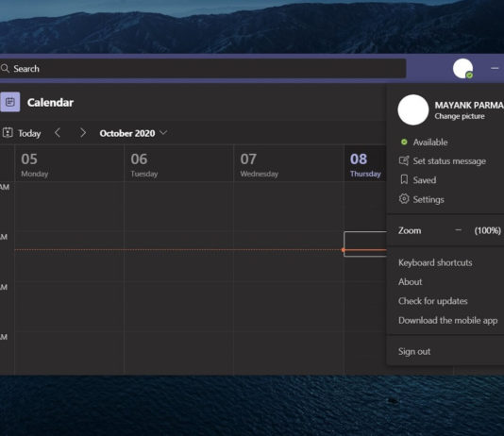The width and height of the screenshot is (504, 436).
Task: Click the status message edit icon
Action: 404,160
